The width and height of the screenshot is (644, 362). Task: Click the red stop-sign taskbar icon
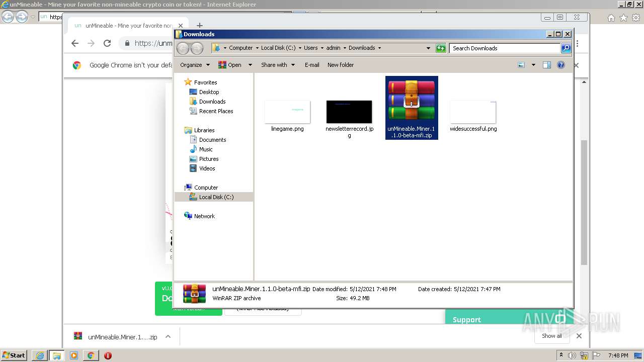(x=108, y=355)
